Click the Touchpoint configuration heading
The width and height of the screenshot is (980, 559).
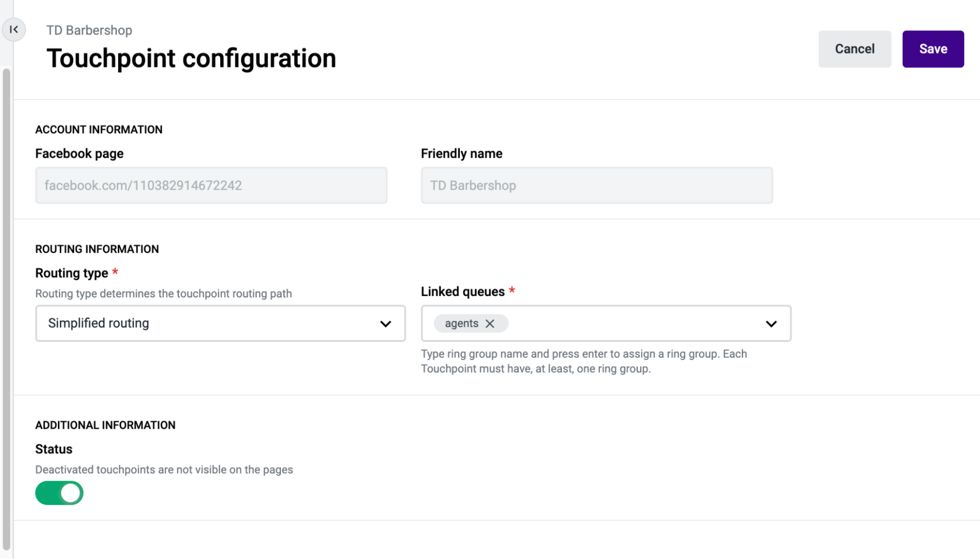click(x=191, y=58)
